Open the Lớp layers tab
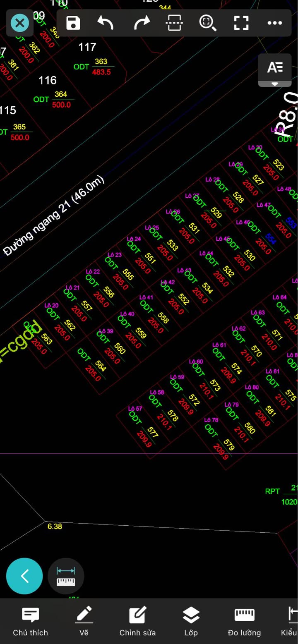This screenshot has width=298, height=644. tap(191, 621)
